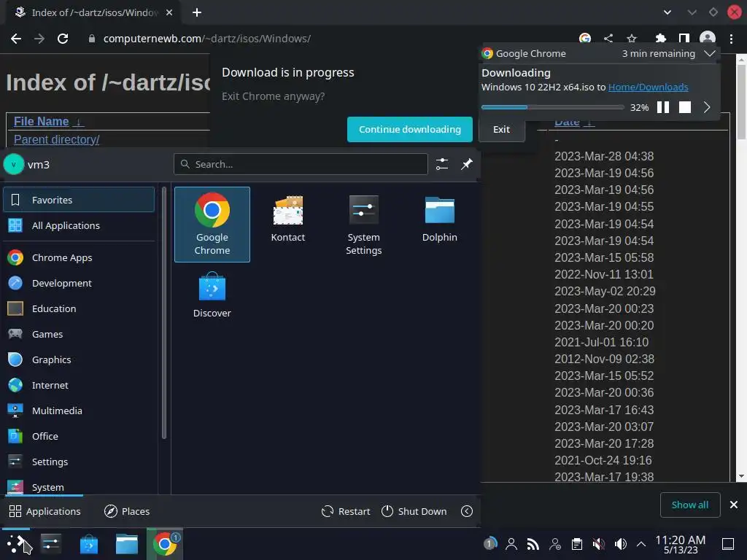747x560 pixels.
Task: Open Kontact application
Action: tap(287, 219)
